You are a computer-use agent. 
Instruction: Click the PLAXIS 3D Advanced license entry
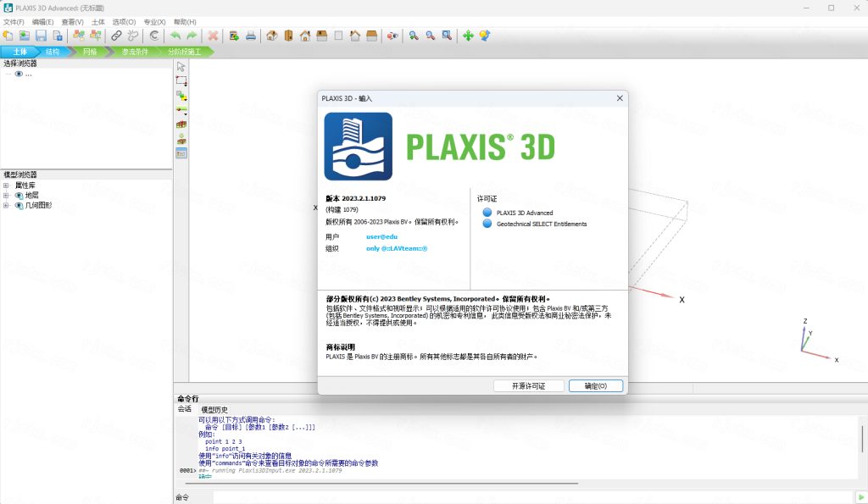click(524, 213)
